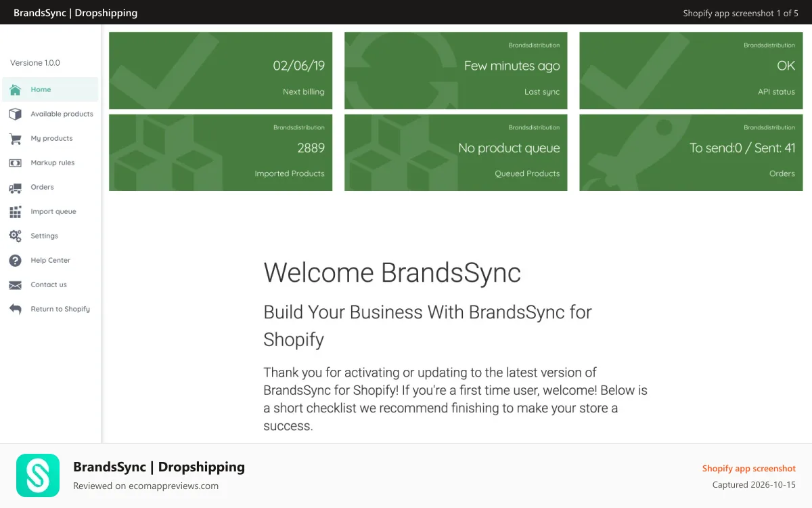Click the Home house icon in sidebar
812x508 pixels.
16,89
